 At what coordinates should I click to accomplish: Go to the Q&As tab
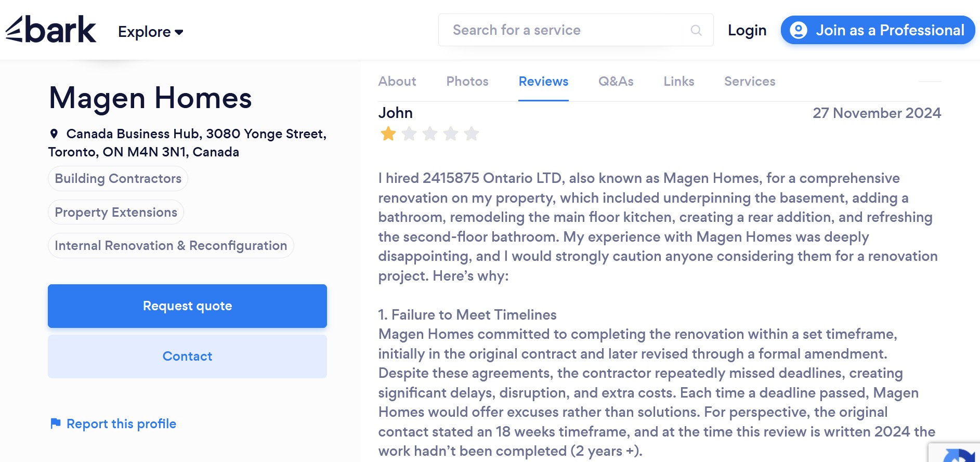(x=616, y=82)
